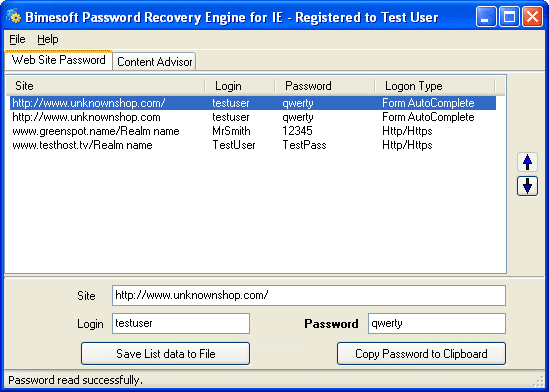Click the blue up arrow button

(x=527, y=162)
